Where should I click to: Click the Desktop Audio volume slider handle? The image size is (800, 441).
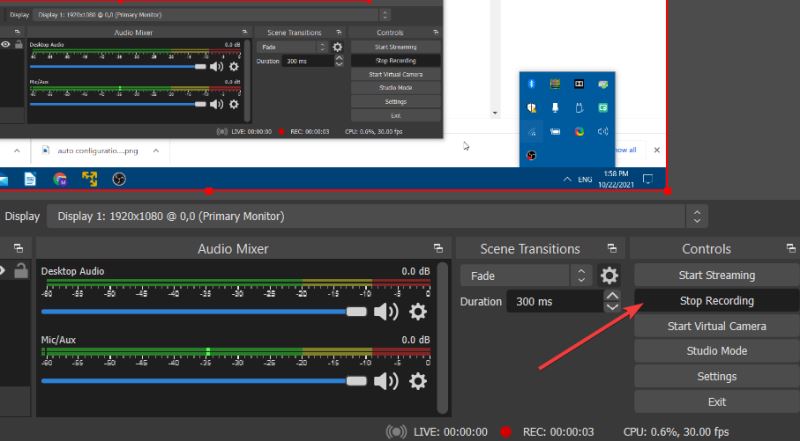[x=356, y=312]
